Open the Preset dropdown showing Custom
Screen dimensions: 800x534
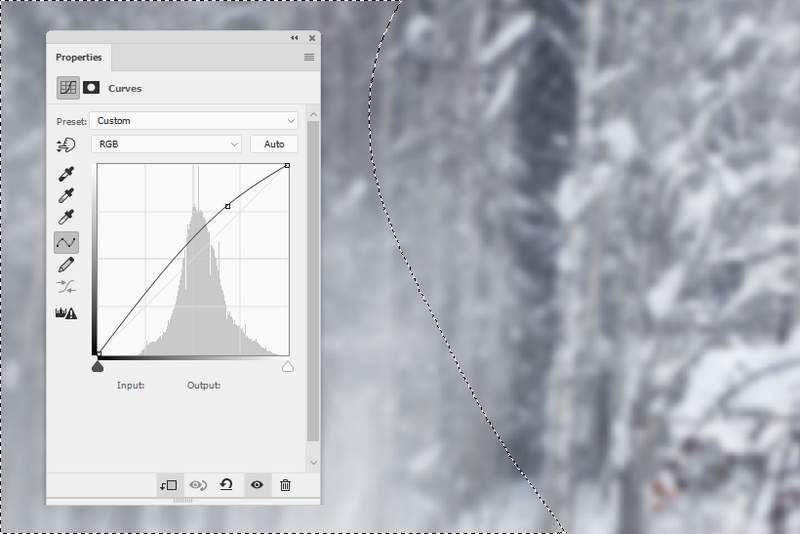pyautogui.click(x=194, y=121)
